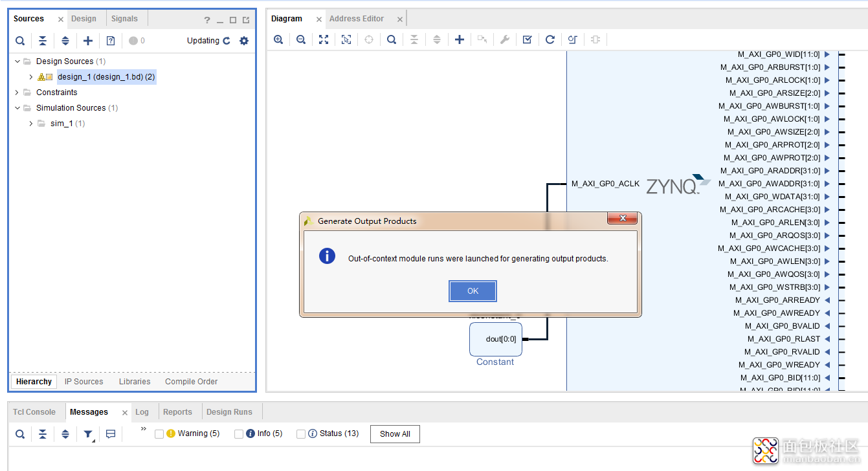Click the Show All messages button

[x=395, y=434]
